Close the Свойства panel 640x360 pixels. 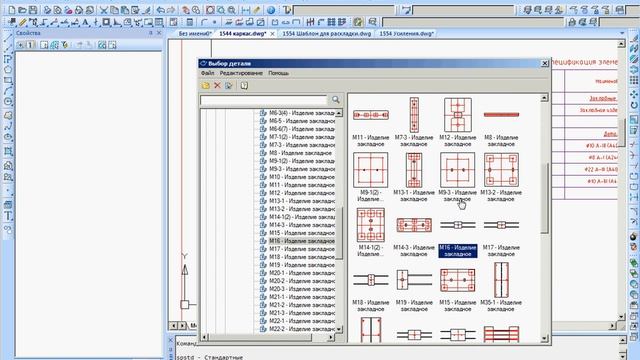click(159, 33)
